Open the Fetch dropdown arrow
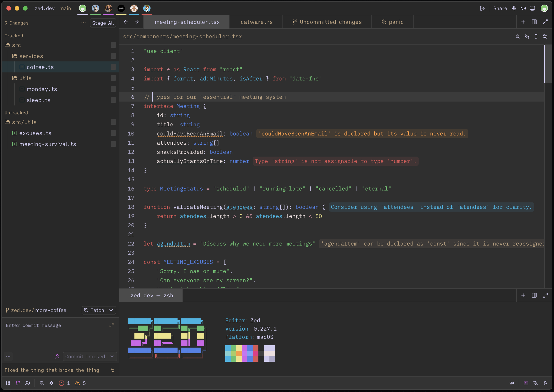 (111, 310)
